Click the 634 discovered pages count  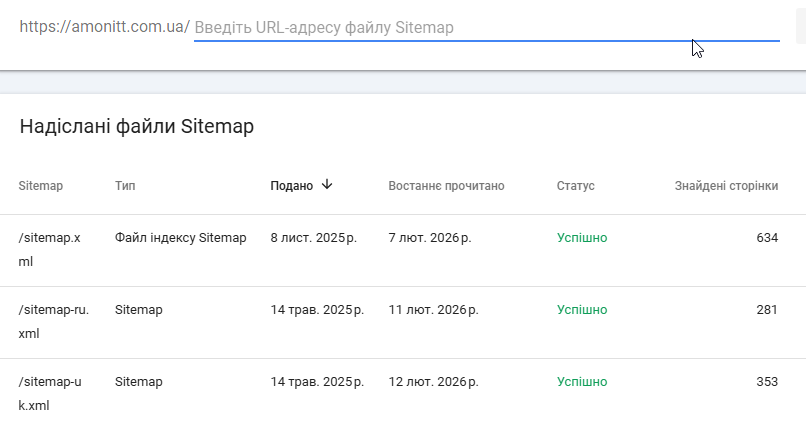click(x=767, y=238)
